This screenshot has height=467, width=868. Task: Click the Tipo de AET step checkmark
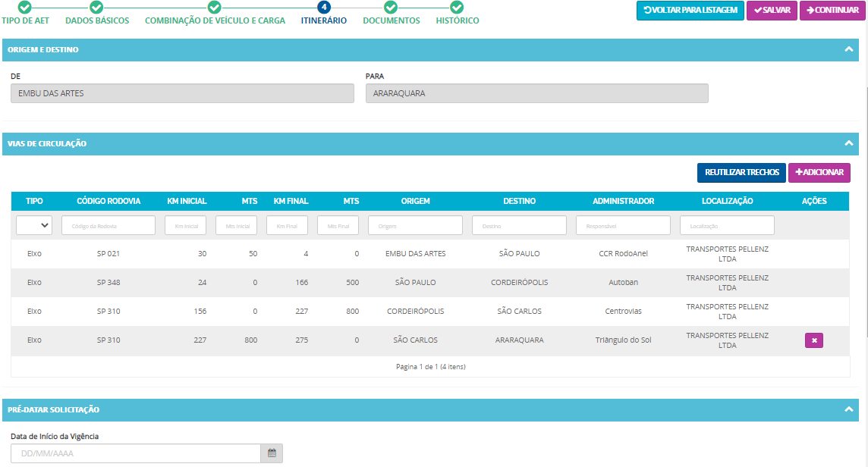tap(25, 8)
